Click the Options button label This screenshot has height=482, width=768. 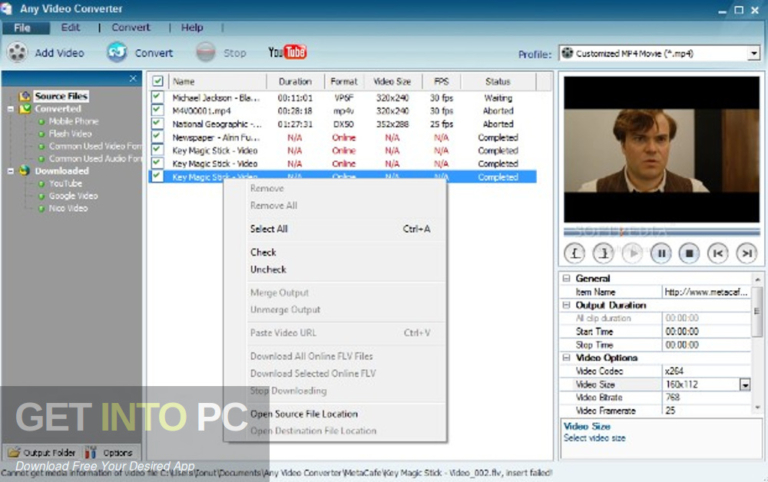tap(118, 453)
